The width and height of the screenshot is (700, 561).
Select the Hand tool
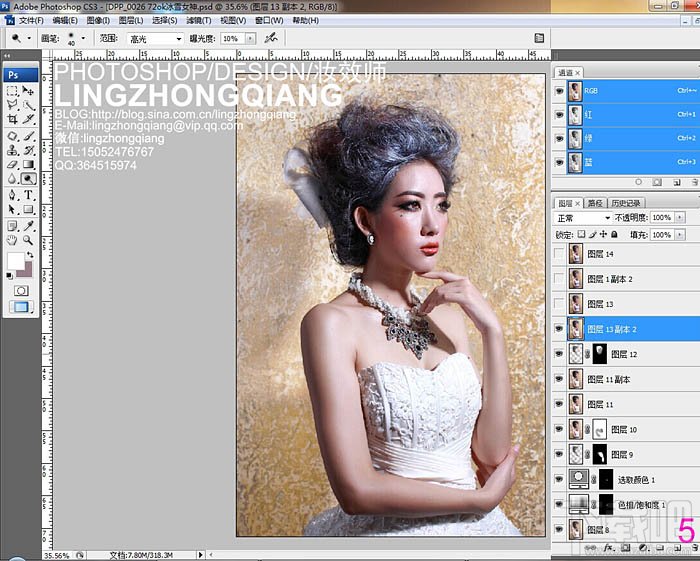click(12, 240)
